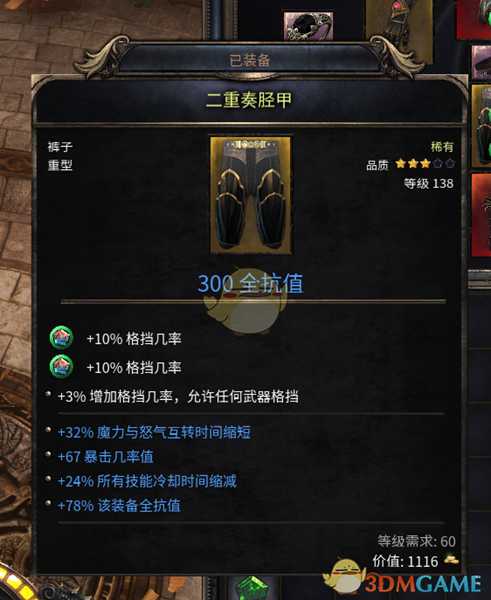Click the 稀有 rarity label
Screen dimensions: 491x600
coord(442,146)
